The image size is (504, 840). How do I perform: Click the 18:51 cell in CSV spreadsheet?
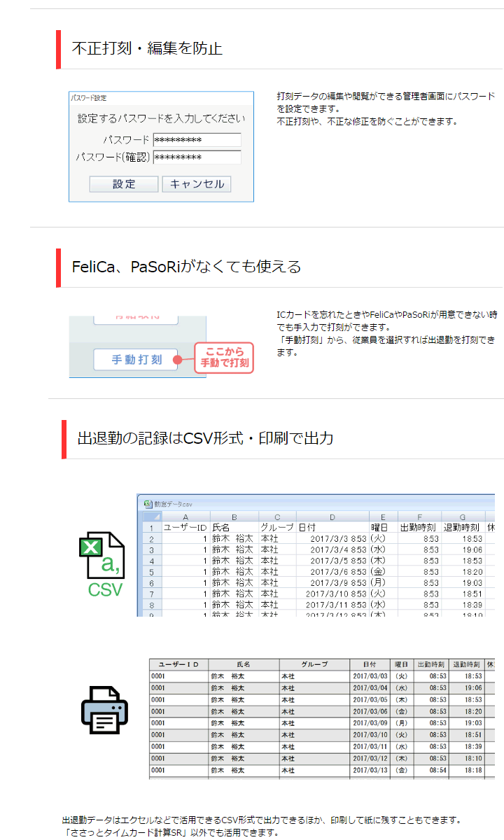click(463, 593)
